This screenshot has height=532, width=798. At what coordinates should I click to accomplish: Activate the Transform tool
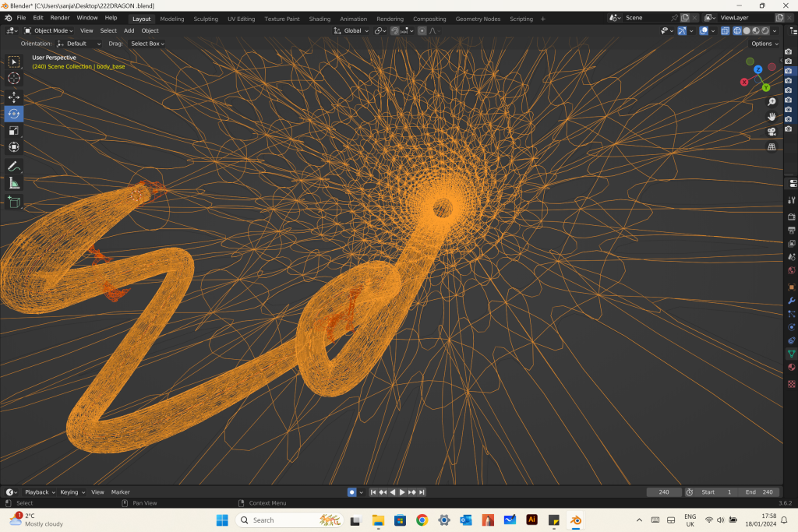14,147
